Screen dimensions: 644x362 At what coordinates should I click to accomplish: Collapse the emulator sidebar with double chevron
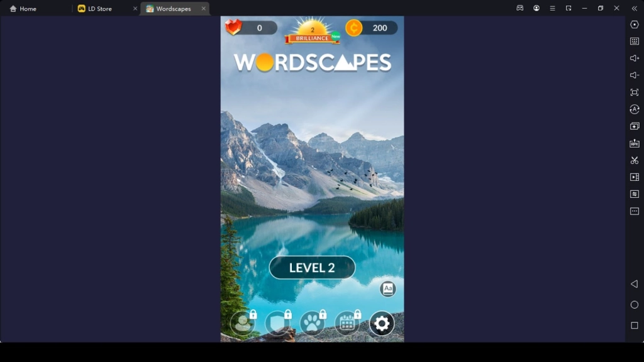pos(635,8)
